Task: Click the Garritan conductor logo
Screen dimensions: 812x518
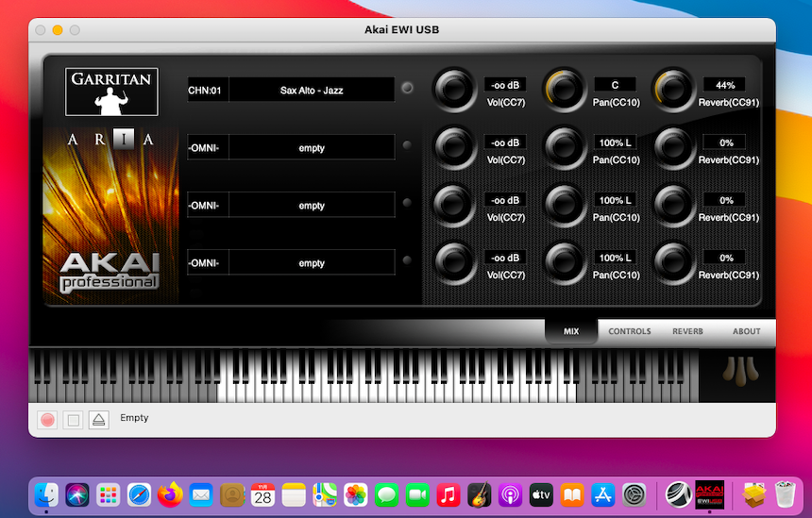Action: tap(111, 92)
